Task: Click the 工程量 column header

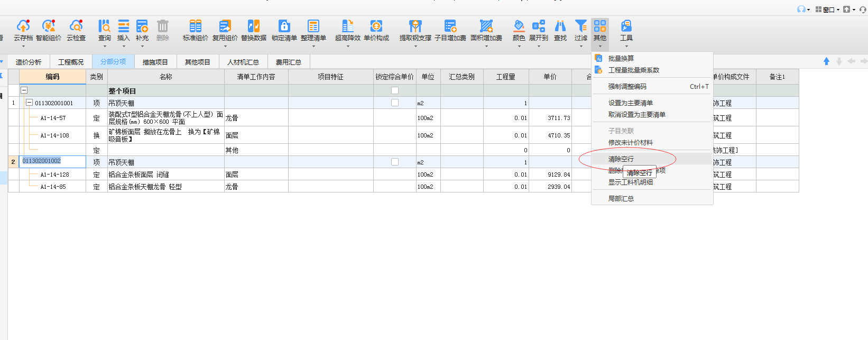Action: [x=506, y=77]
